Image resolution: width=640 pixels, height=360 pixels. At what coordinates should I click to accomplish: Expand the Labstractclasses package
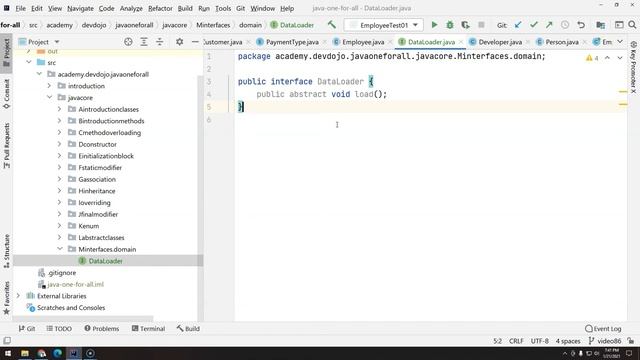pos(60,237)
